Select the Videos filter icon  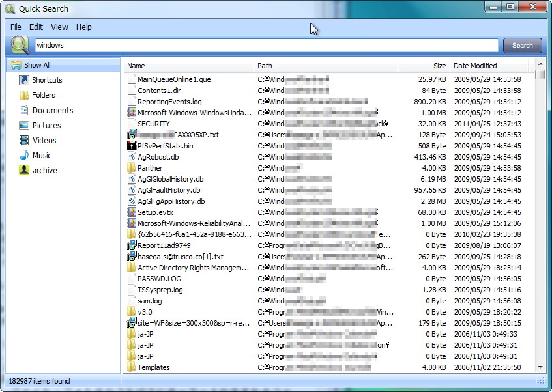coord(24,141)
